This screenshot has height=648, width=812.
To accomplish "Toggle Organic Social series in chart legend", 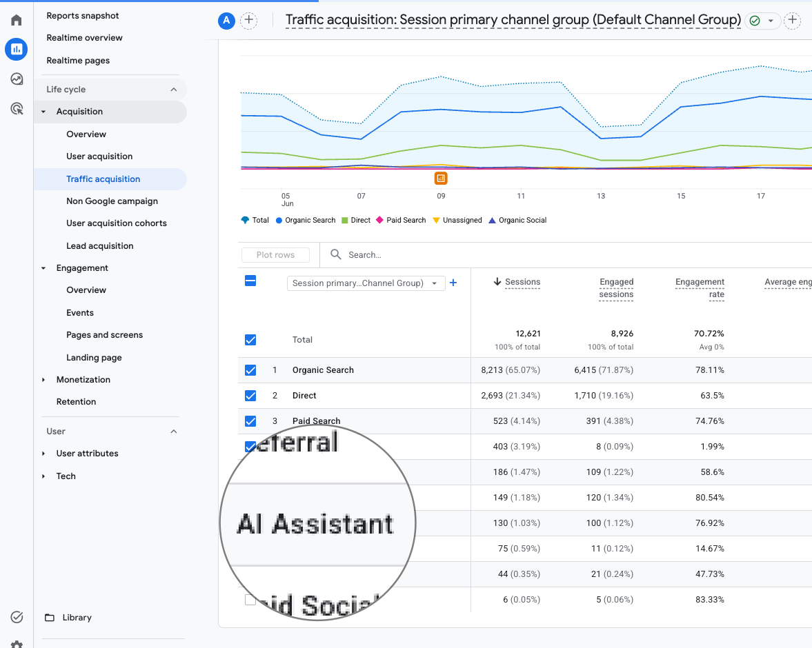I will click(518, 220).
